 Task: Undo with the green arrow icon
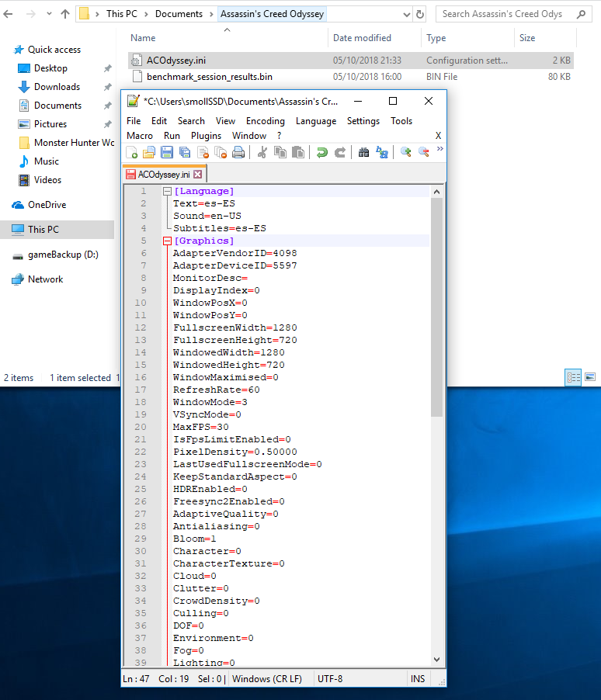tap(321, 153)
